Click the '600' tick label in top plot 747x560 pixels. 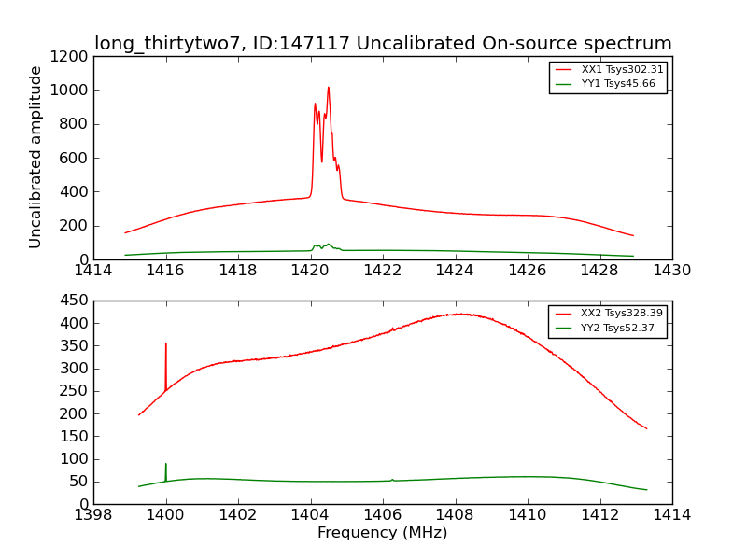(74, 158)
